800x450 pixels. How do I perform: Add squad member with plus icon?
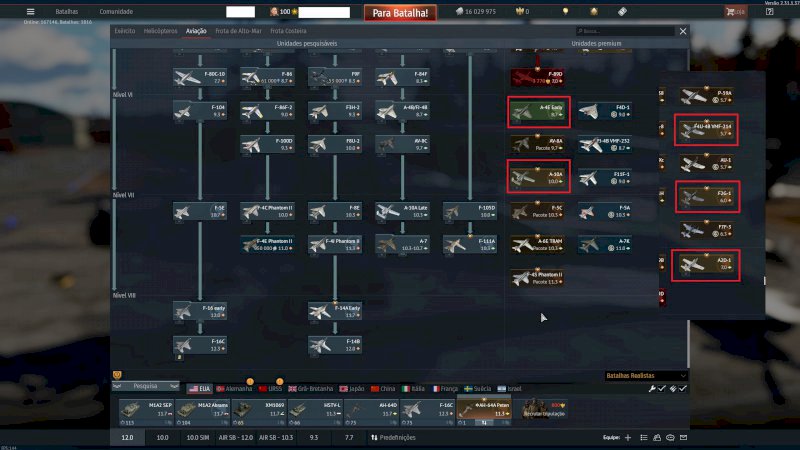coord(628,438)
